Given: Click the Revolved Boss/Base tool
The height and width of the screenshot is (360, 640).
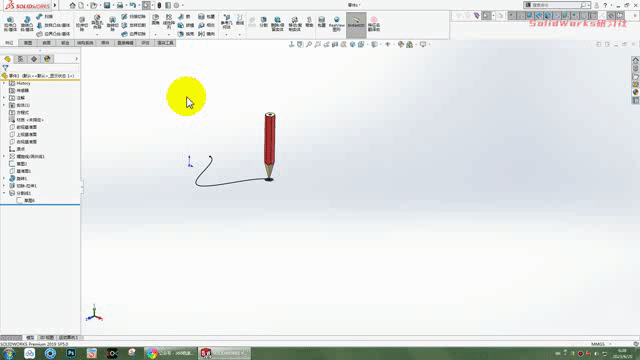Looking at the screenshot, I should point(27,24).
